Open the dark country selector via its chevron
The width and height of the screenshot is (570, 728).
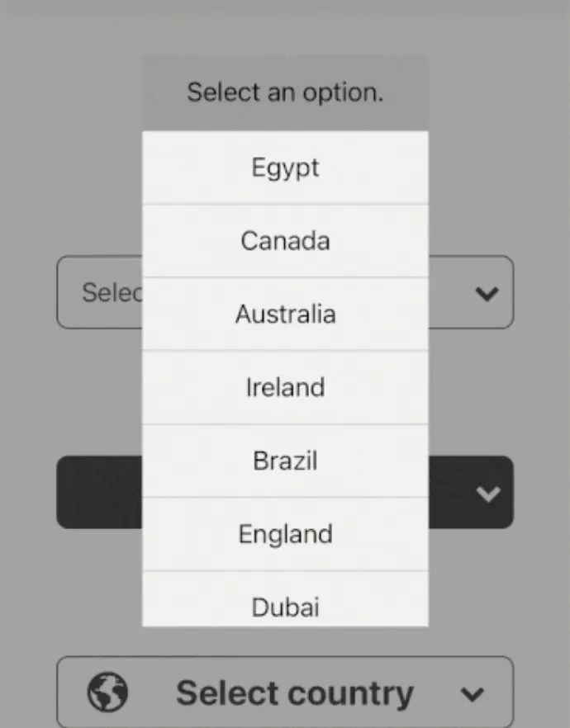(487, 493)
